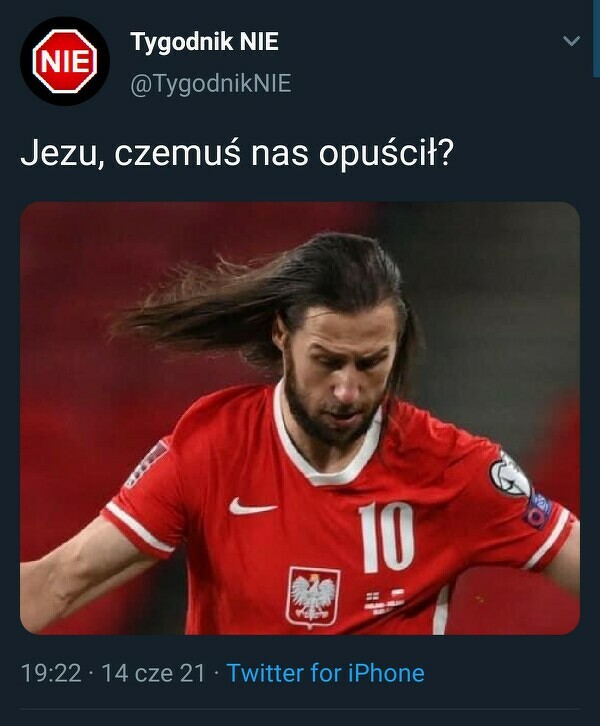Click the '14 cze 21' tweet date
Viewport: 600px width, 726px height.
[153, 673]
